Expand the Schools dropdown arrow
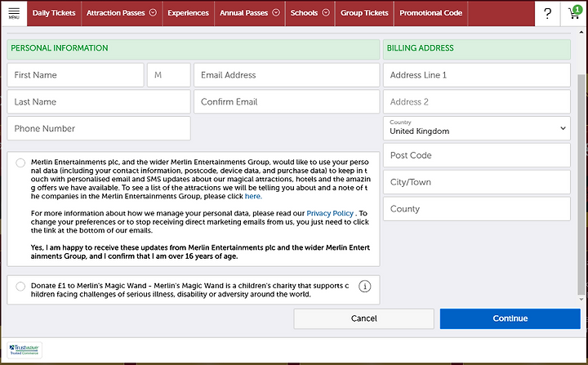This screenshot has width=588, height=365. point(326,13)
